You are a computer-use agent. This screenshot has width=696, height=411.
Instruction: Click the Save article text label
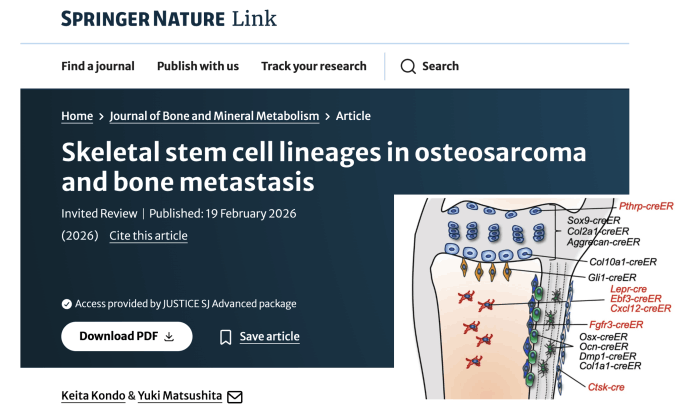269,337
